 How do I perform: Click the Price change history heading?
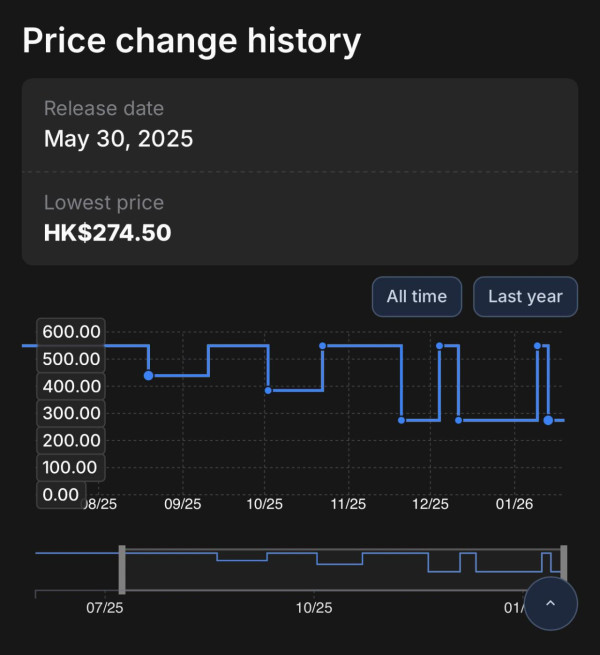pyautogui.click(x=191, y=41)
